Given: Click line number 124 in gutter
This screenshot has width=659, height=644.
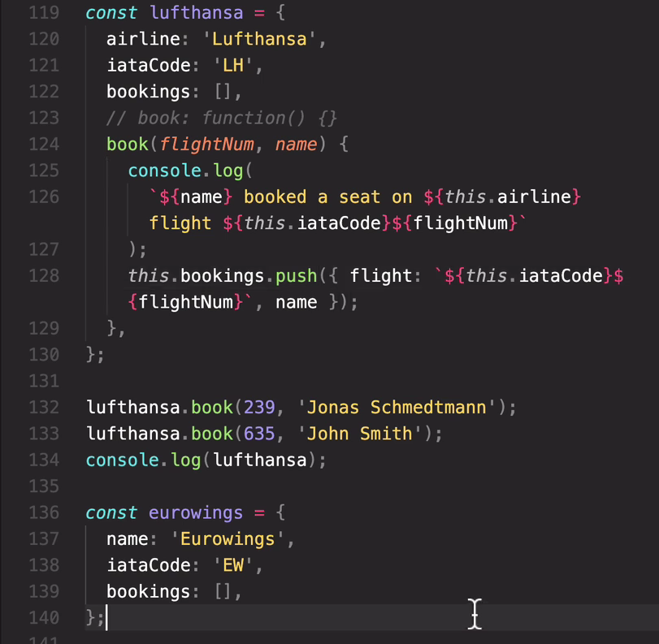Looking at the screenshot, I should point(44,144).
